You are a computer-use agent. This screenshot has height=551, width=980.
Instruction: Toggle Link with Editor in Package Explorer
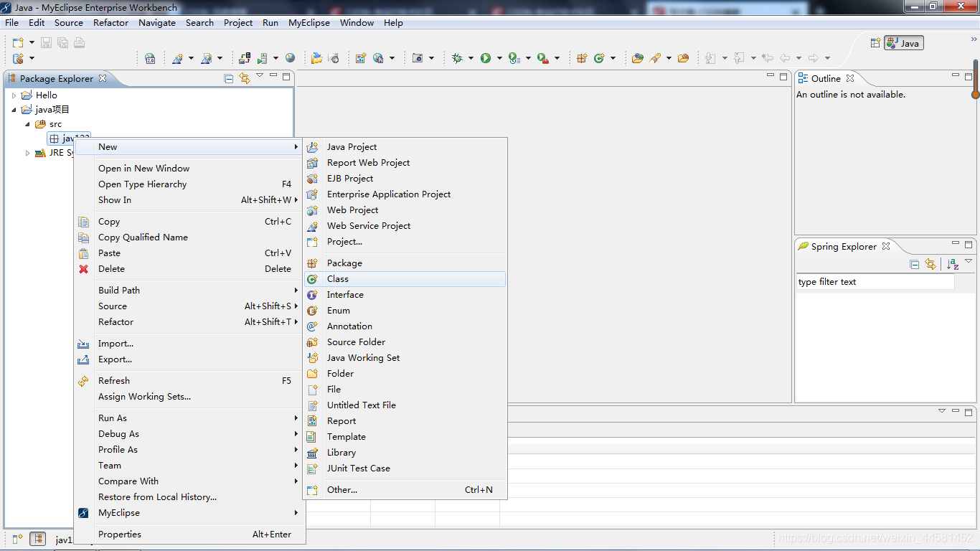(245, 78)
